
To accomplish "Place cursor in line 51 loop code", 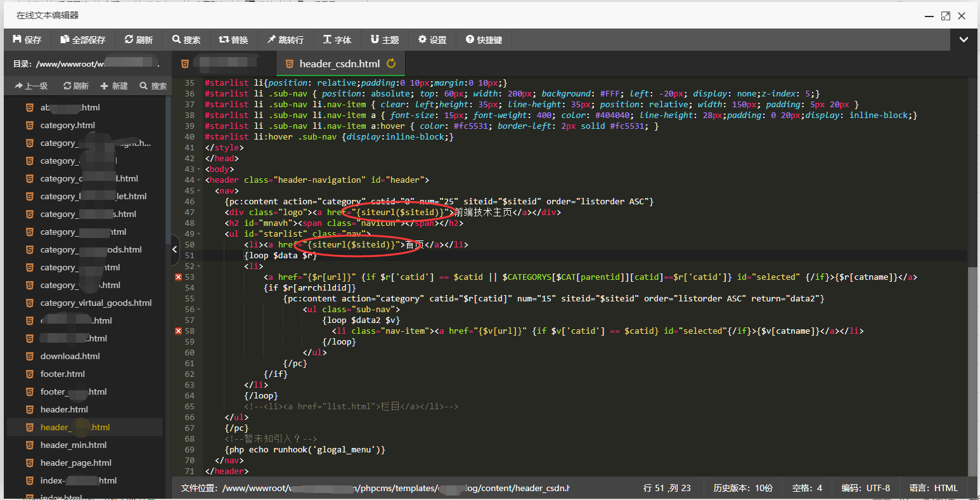I will click(x=280, y=256).
